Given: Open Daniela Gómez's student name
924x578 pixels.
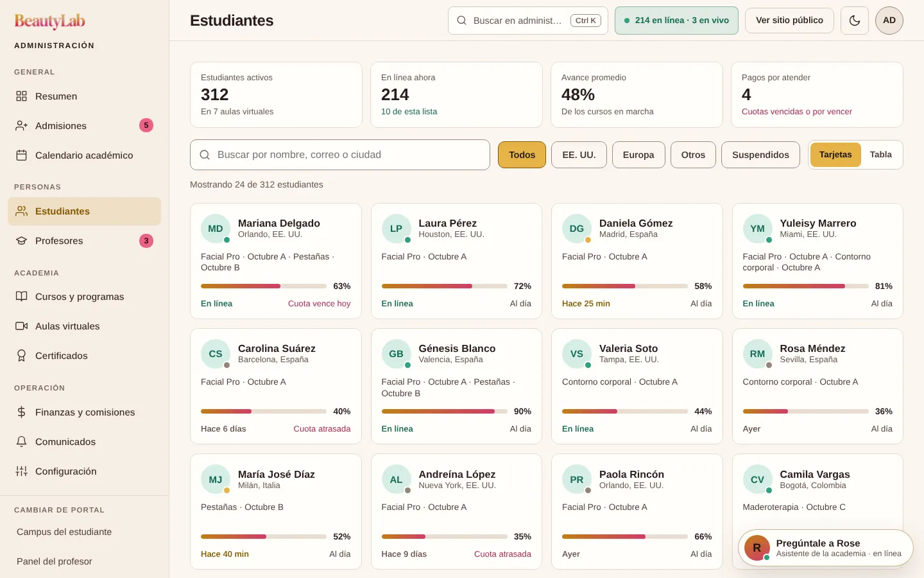Looking at the screenshot, I should [636, 223].
